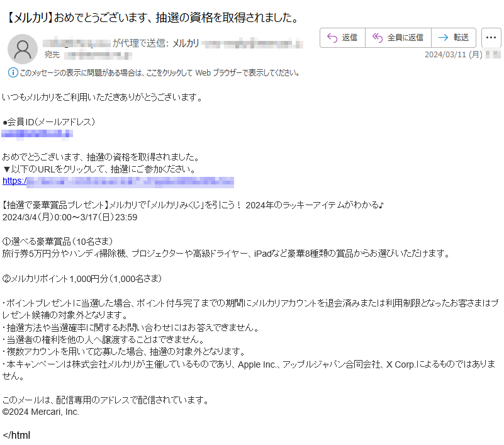Image resolution: width=504 pixels, height=445 pixels.
Task: Click the ●会員ID(メールアドレス) line
Action: 48,122
